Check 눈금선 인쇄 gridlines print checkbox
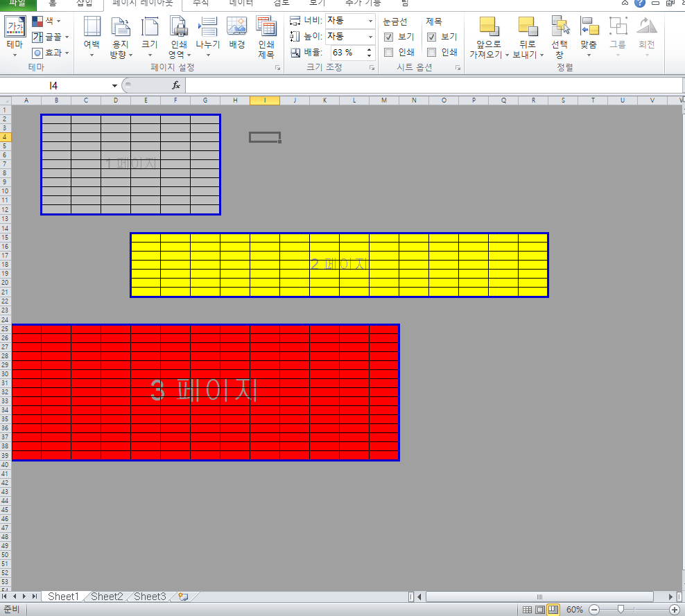This screenshot has height=616, width=685. click(x=388, y=53)
